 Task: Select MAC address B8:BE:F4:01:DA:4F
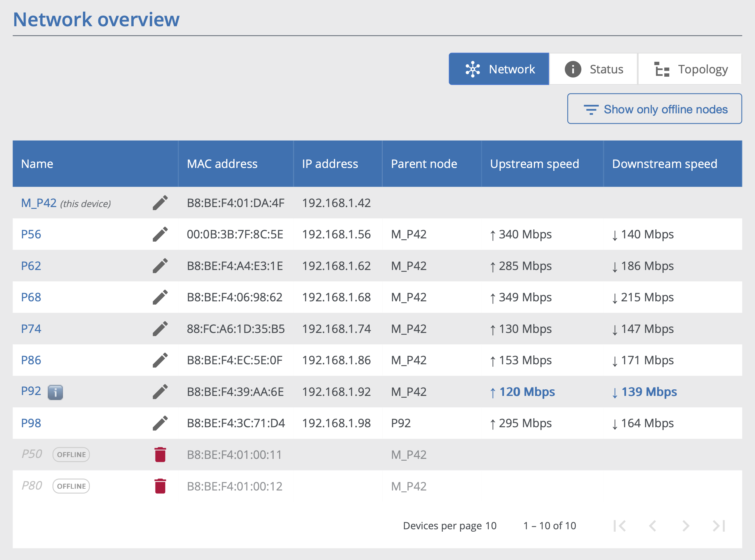[236, 203]
